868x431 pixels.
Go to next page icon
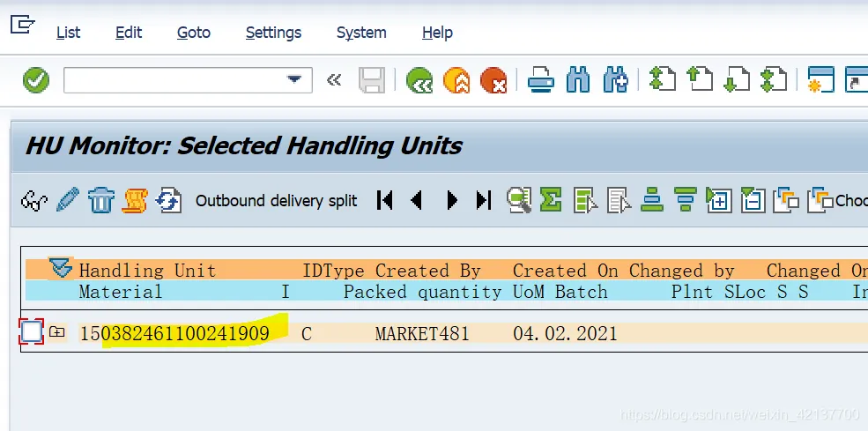click(x=737, y=79)
